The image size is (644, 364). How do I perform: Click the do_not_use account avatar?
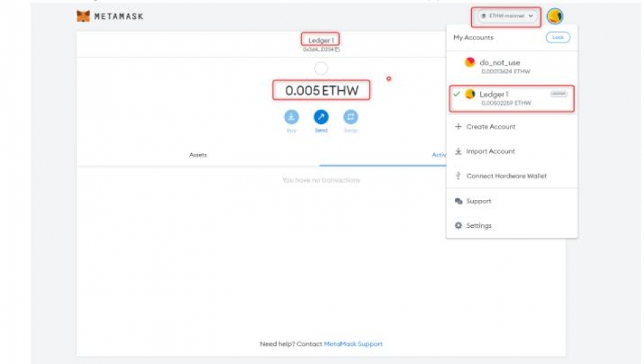point(470,62)
